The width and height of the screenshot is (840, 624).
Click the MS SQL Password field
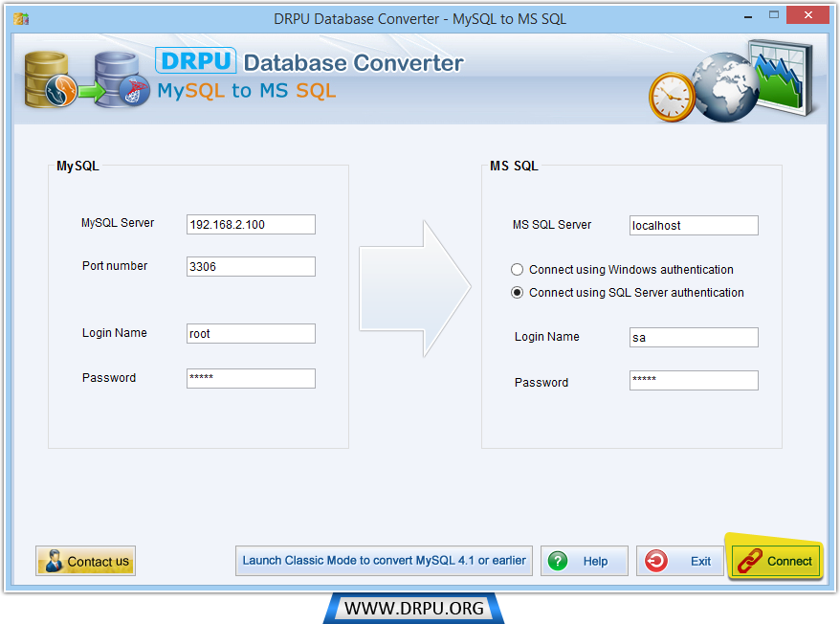(x=694, y=381)
